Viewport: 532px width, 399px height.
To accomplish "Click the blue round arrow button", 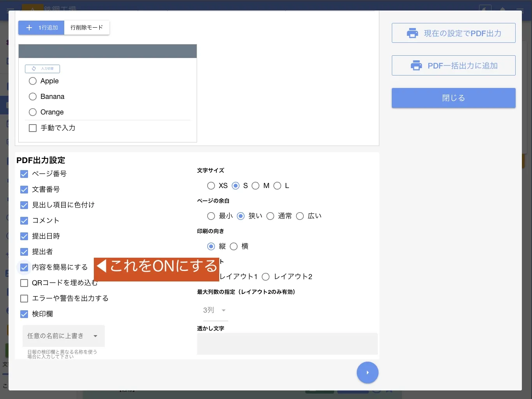I will (x=368, y=373).
